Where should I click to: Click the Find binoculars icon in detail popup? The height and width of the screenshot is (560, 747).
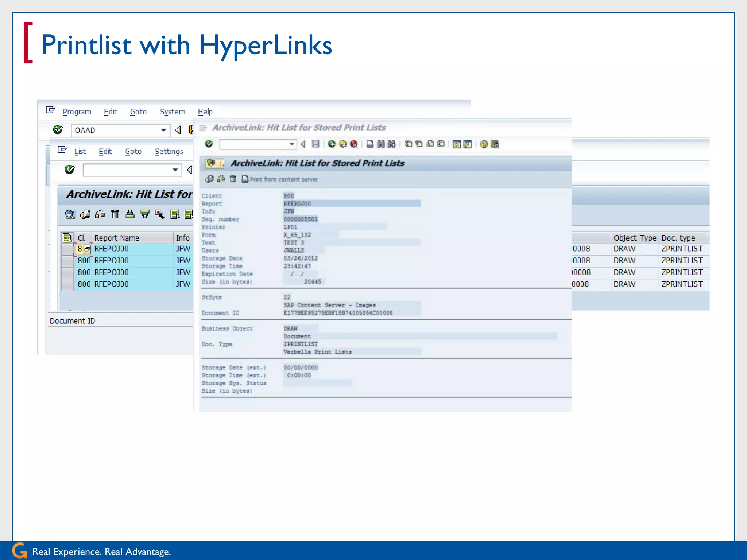381,144
